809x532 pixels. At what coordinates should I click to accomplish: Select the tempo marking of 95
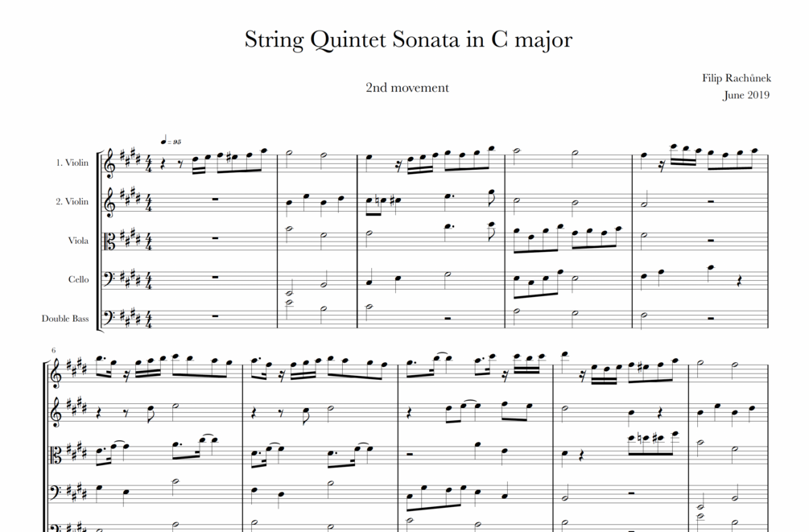(171, 142)
